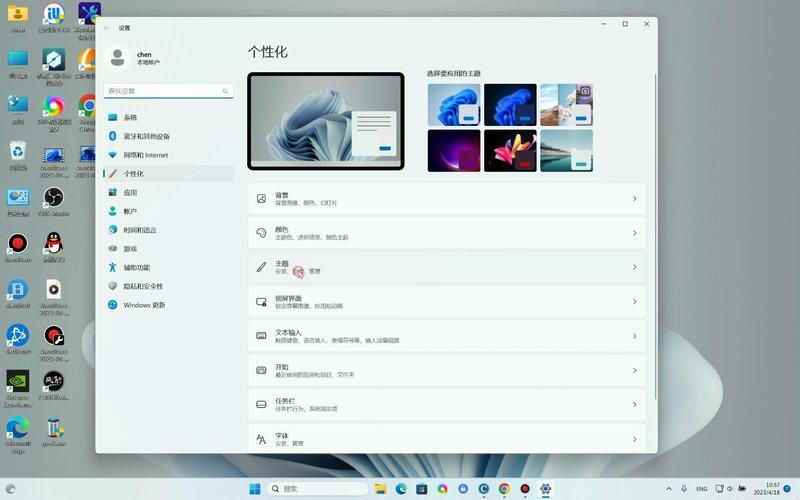The image size is (800, 500).
Task: Open Microsoft Store from the taskbar
Action: 422,489
